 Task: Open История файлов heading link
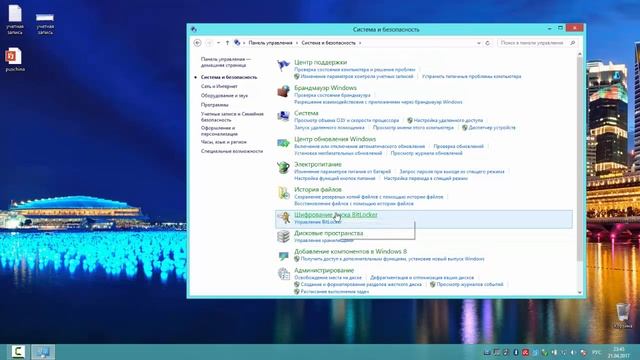click(x=318, y=190)
